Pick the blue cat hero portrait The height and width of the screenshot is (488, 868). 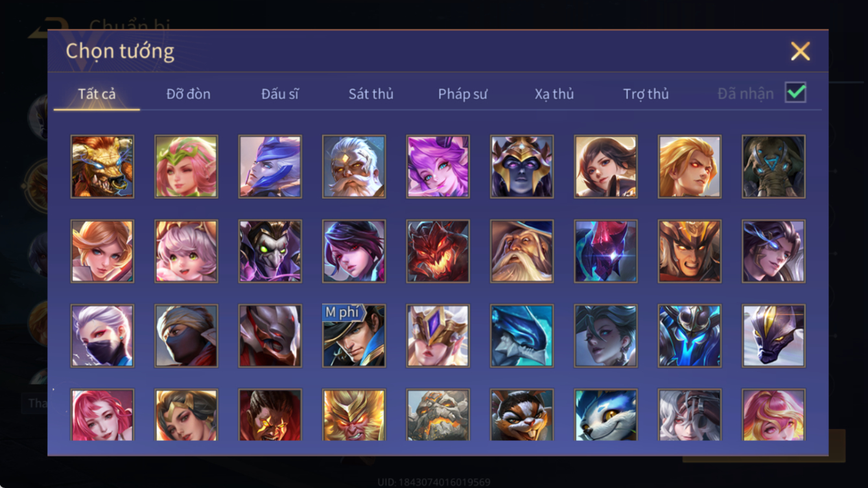click(605, 415)
